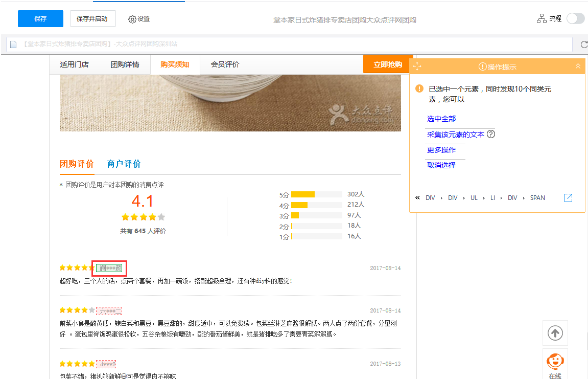Click the back-to-top arrow icon
588x379 pixels.
click(555, 333)
